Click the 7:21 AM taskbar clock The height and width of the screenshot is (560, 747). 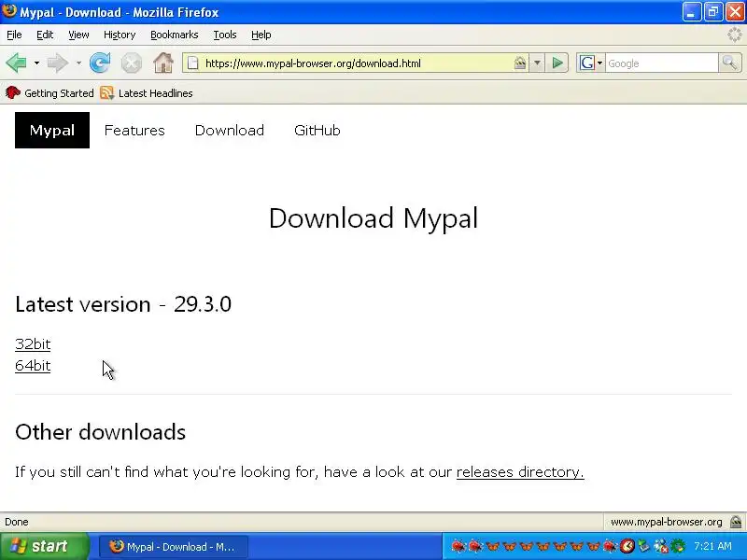point(712,546)
